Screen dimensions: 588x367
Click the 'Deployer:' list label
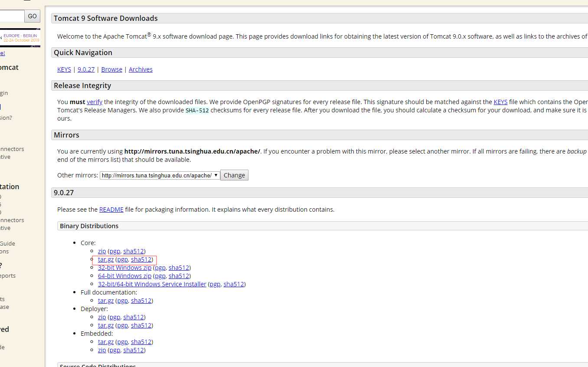click(x=94, y=309)
